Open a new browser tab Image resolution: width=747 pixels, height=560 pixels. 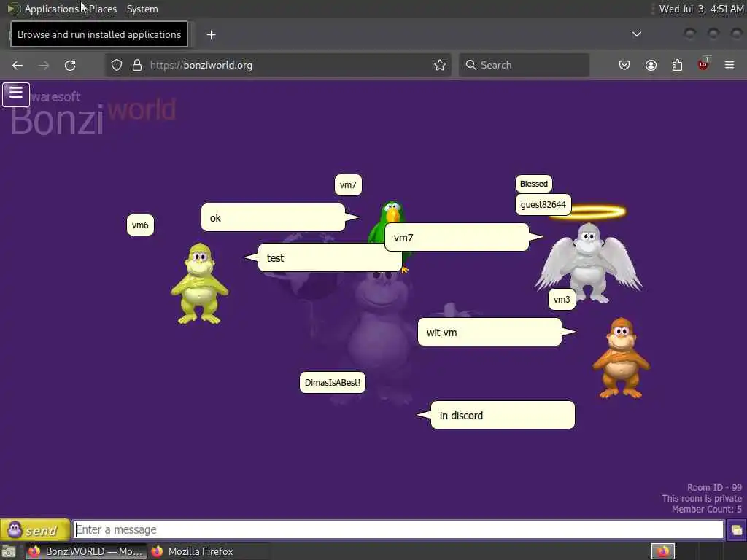(211, 35)
